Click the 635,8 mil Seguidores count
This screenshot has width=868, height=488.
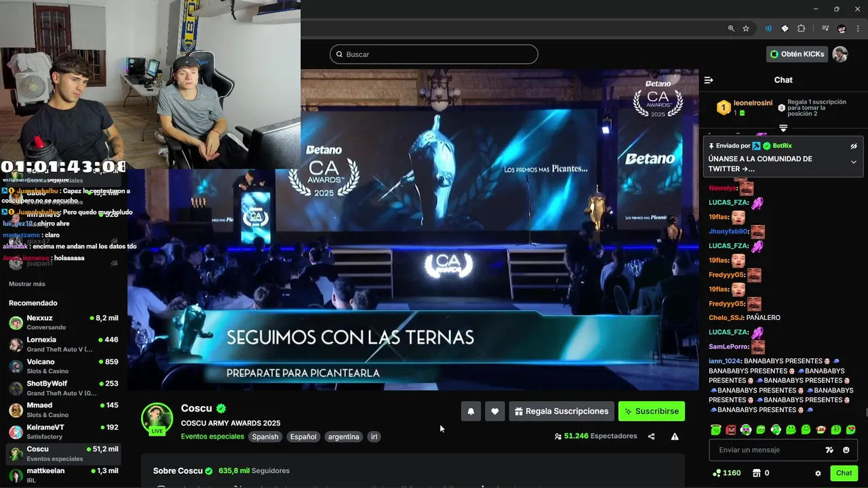254,470
